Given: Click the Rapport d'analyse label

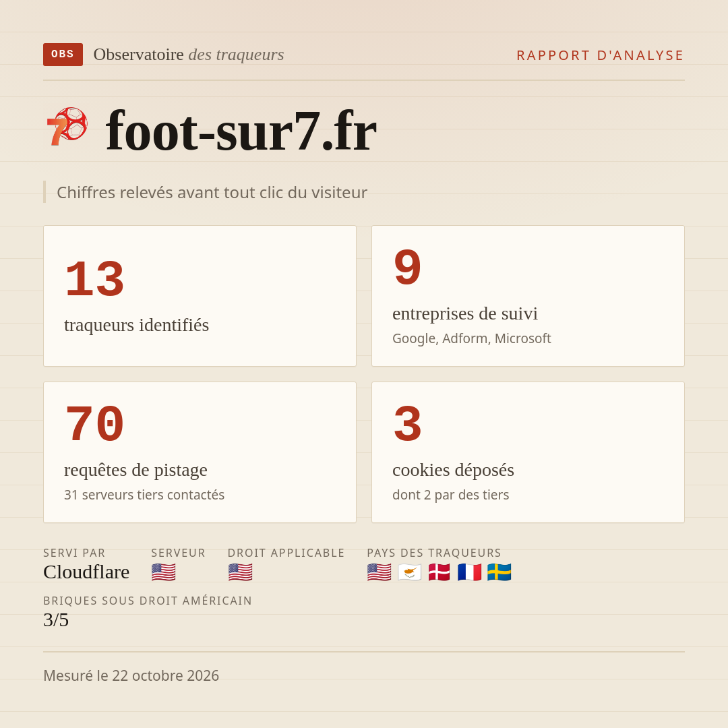Looking at the screenshot, I should (601, 55).
